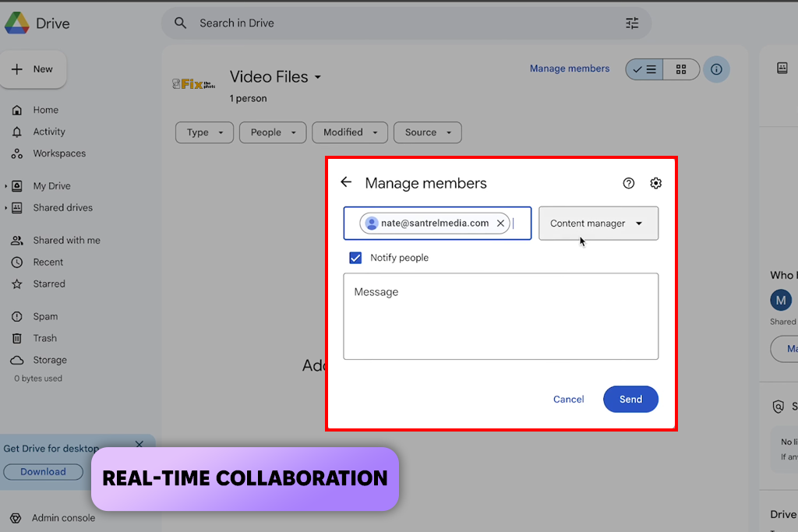Open Workspaces in sidebar

tap(59, 153)
